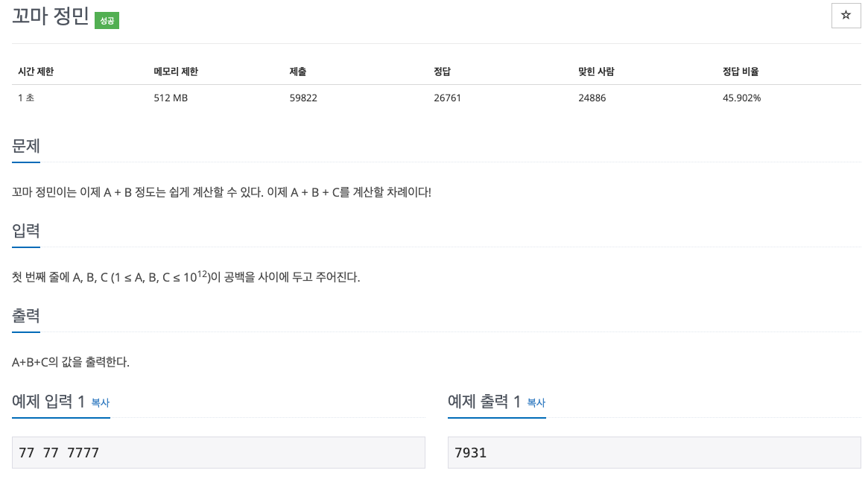The width and height of the screenshot is (868, 479).
Task: Click the 입력 section heading
Action: (x=25, y=231)
